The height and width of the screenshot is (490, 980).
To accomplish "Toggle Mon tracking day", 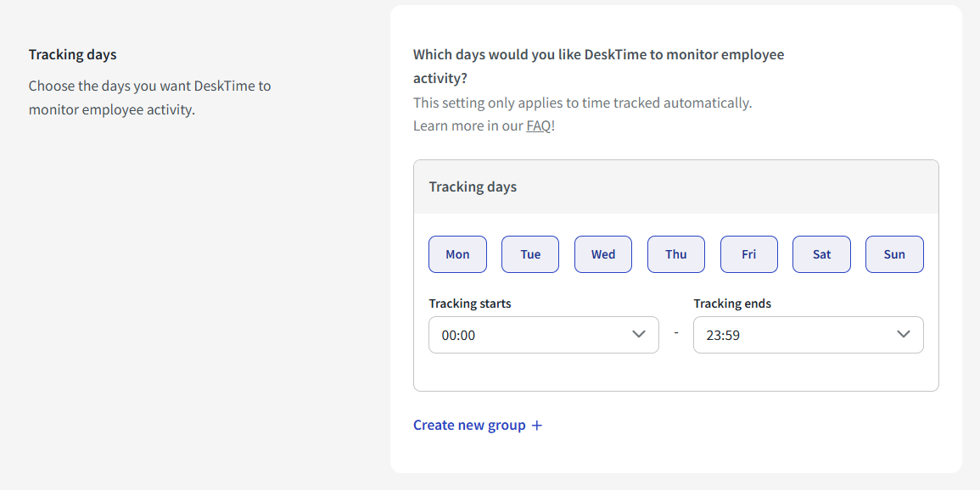I will (457, 254).
